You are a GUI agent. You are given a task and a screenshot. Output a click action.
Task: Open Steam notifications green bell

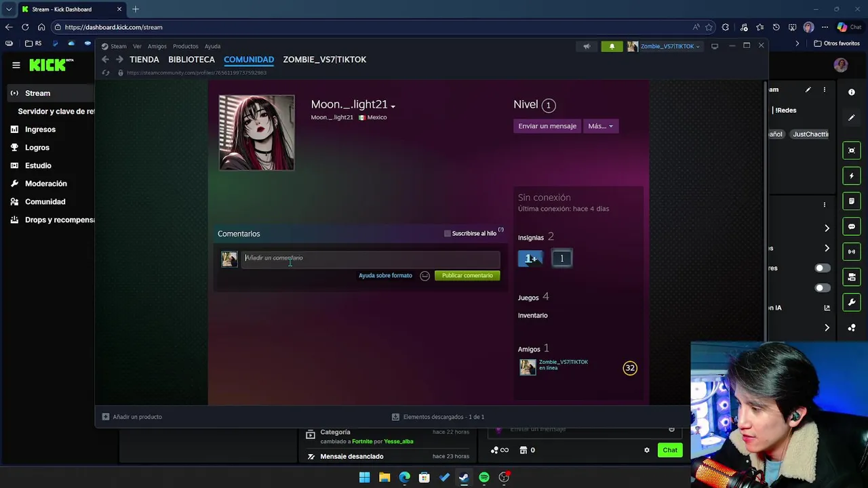[x=612, y=46]
